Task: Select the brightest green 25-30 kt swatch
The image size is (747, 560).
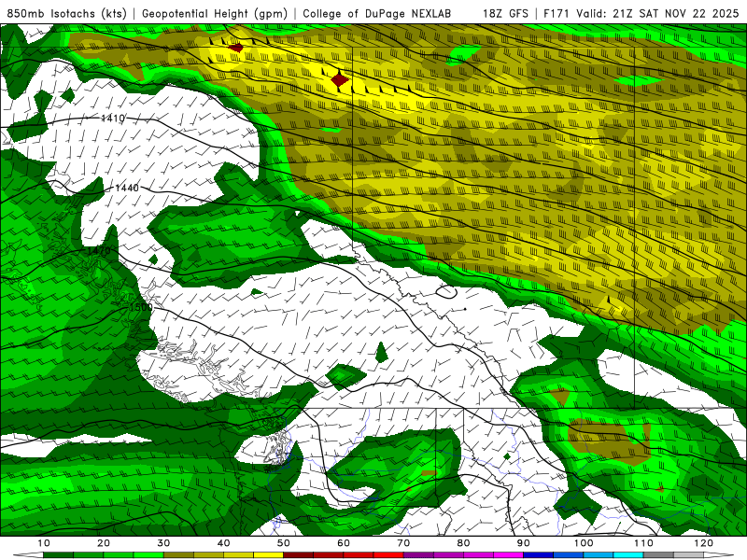Action: pos(148,555)
